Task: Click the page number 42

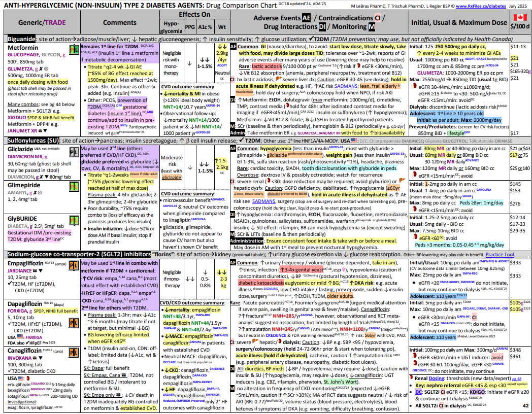Action: click(x=525, y=406)
